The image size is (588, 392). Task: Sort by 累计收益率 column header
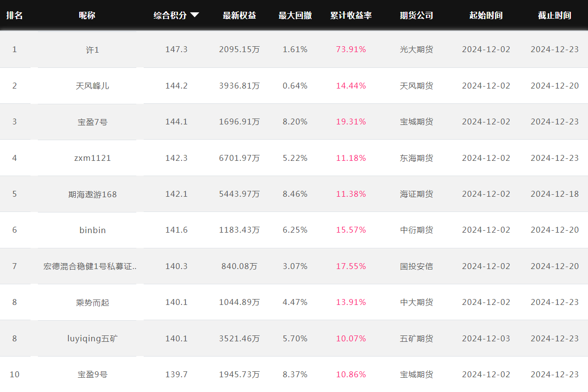pyautogui.click(x=351, y=15)
